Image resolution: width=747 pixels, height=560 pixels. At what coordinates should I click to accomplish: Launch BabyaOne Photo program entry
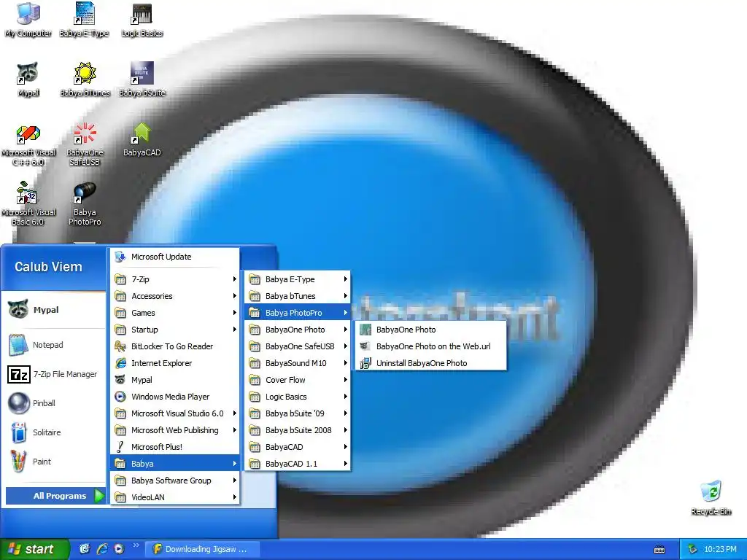tap(430, 330)
